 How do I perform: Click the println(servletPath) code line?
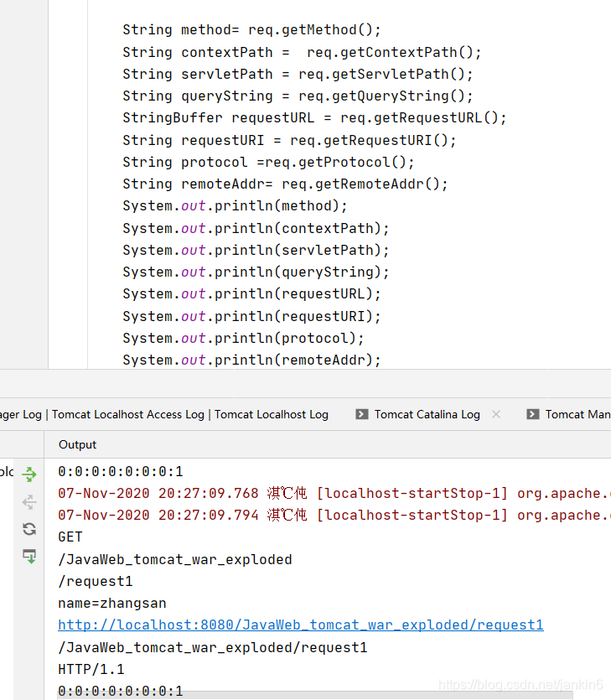[256, 251]
